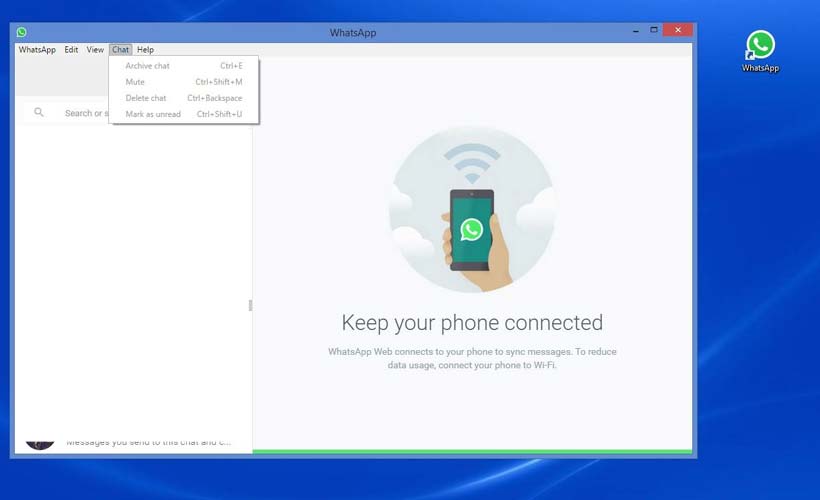
Task: Open the Edit menu
Action: coord(71,50)
